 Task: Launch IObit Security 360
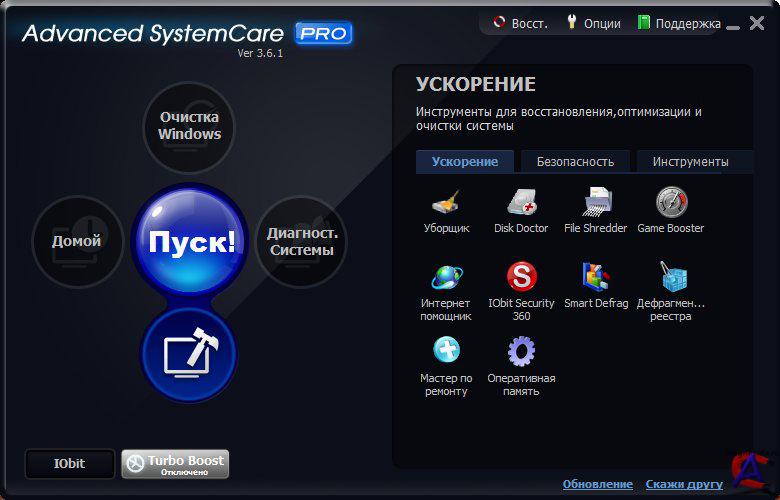(521, 278)
